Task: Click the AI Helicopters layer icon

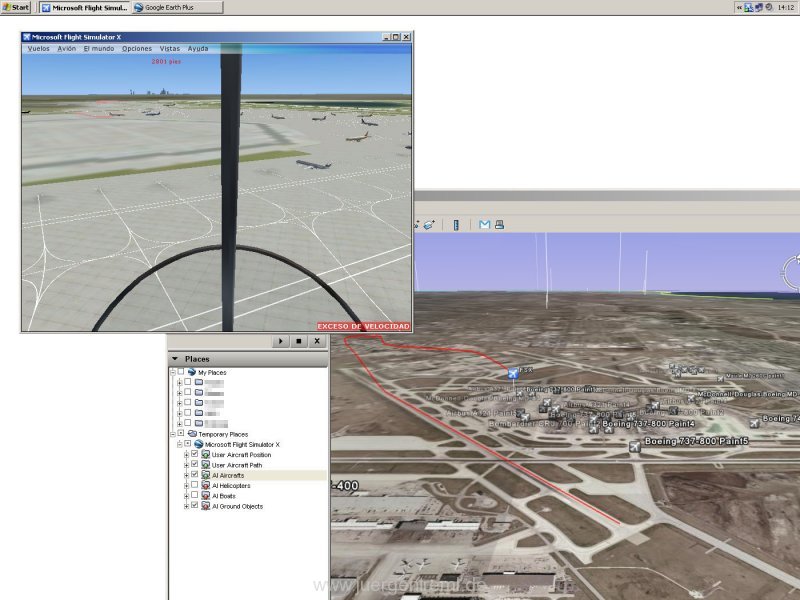Action: (x=206, y=485)
